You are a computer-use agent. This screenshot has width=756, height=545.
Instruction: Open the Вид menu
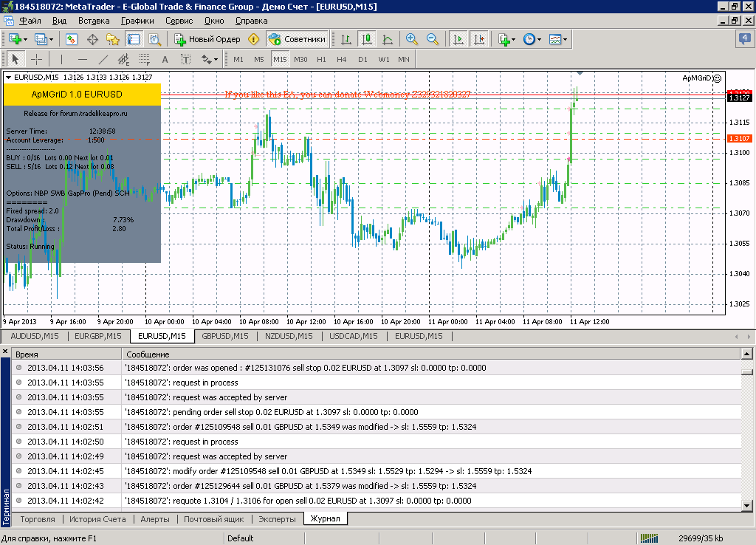click(x=59, y=21)
